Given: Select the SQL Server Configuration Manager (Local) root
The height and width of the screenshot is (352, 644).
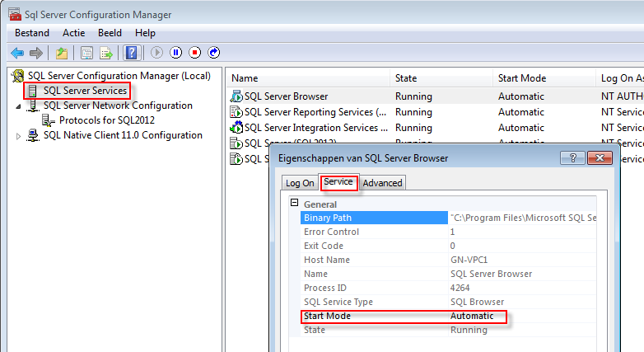Looking at the screenshot, I should 119,76.
